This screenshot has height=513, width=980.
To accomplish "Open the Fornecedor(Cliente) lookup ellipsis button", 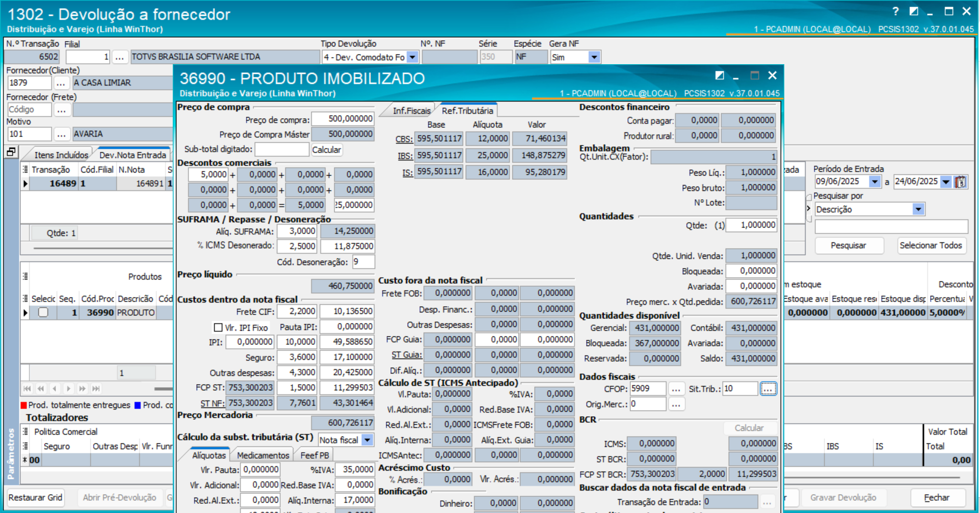I will [61, 83].
